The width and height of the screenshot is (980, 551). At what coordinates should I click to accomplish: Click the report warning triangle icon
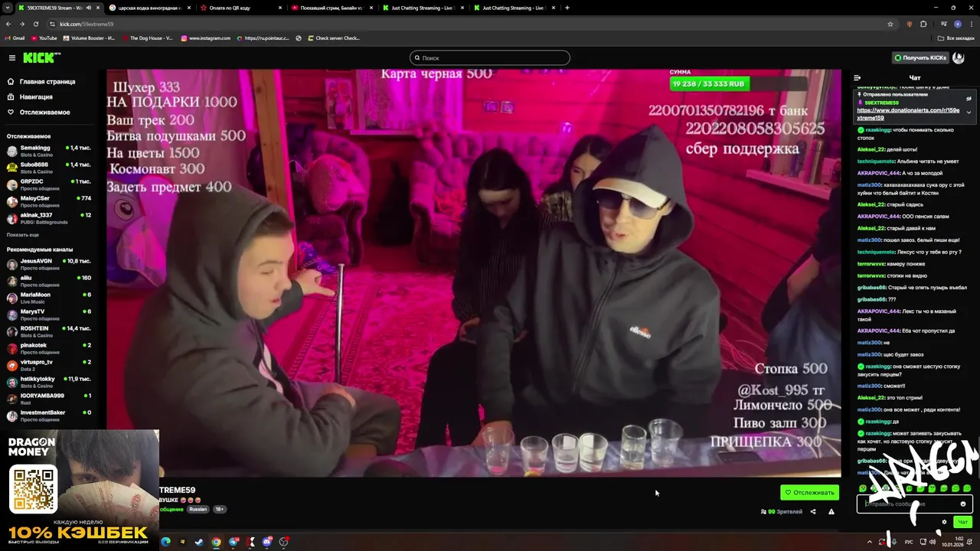[x=831, y=512]
